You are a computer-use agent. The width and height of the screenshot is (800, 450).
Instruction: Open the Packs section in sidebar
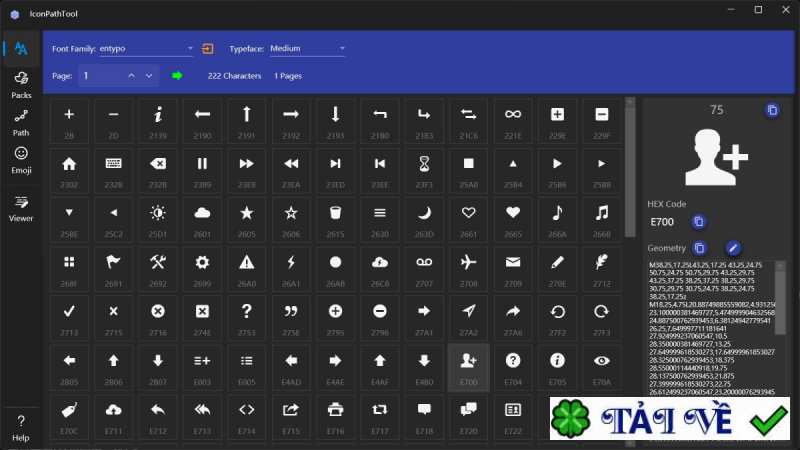21,85
